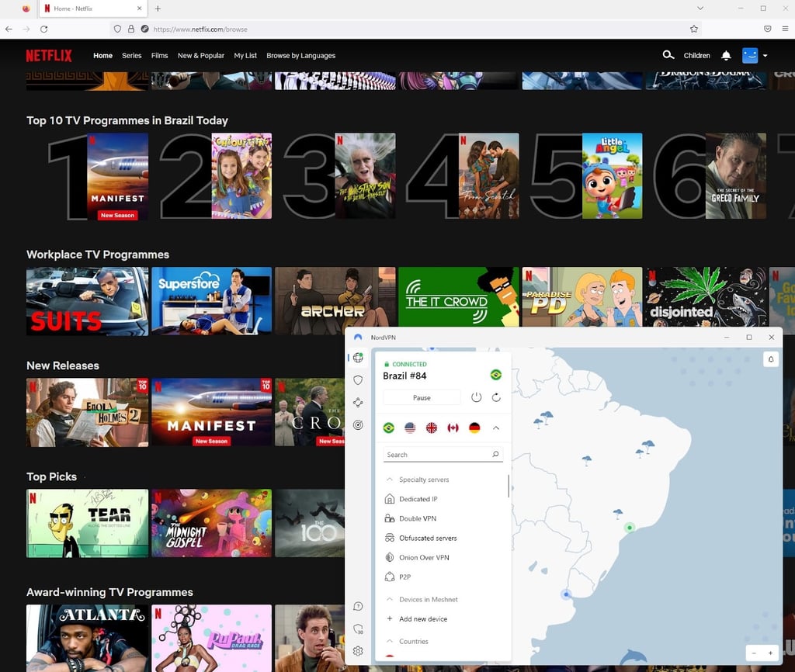The width and height of the screenshot is (795, 672).
Task: Quick connect to Brazil flag shortcut
Action: click(x=389, y=428)
